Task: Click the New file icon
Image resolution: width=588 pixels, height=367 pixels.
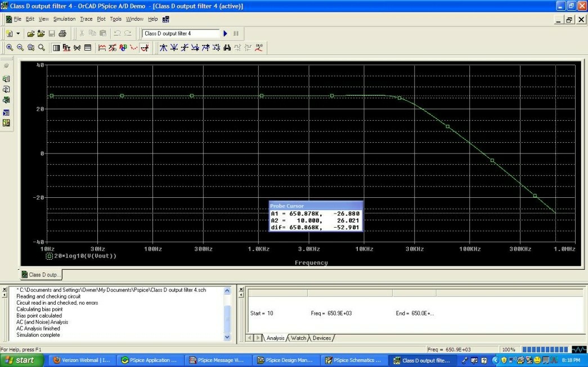Action: pyautogui.click(x=9, y=33)
